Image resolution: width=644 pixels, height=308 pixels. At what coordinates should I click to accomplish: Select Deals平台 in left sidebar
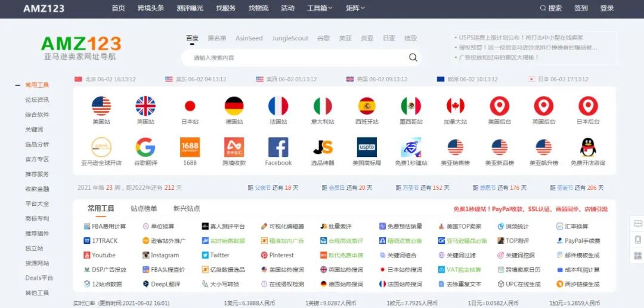pyautogui.click(x=39, y=278)
